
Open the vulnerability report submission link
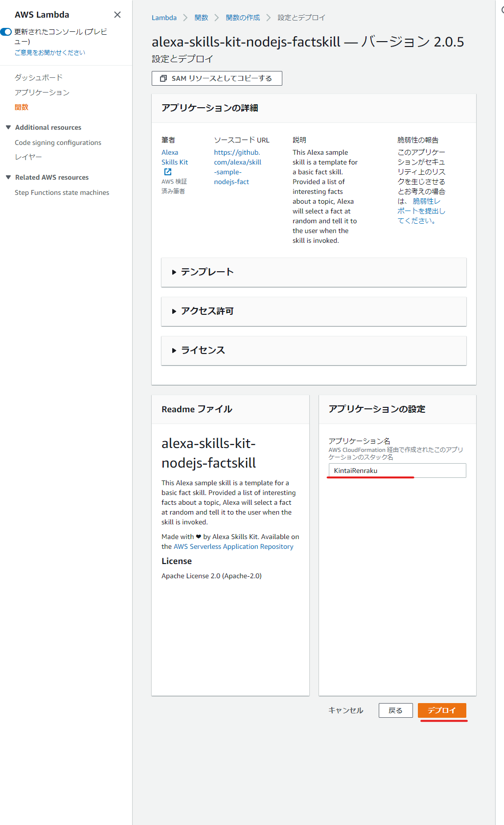click(x=421, y=211)
